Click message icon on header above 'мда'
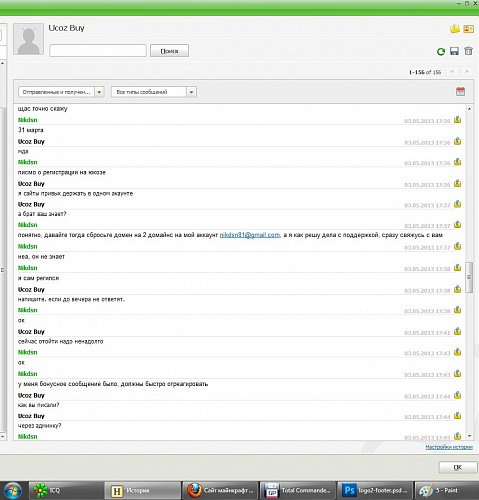The image size is (479, 500). point(458,141)
